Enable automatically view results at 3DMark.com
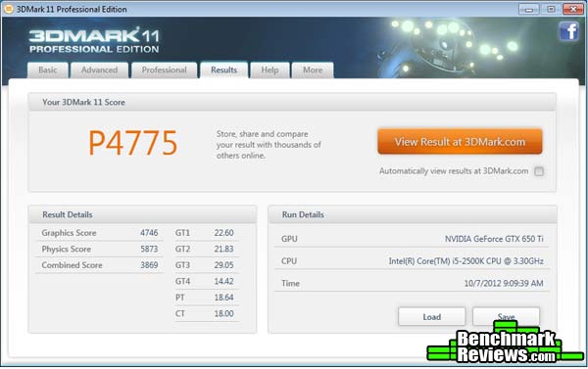This screenshot has width=588, height=369. coord(539,171)
